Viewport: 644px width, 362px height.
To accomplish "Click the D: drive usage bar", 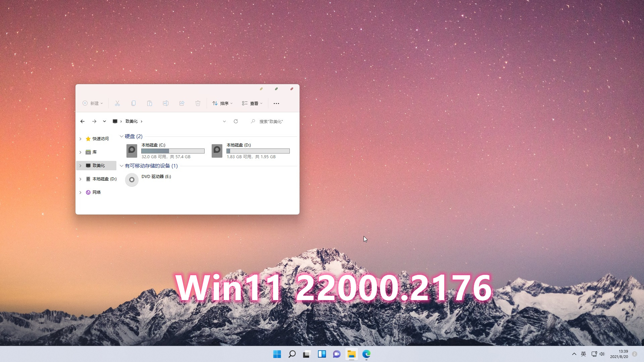I will coord(258,151).
